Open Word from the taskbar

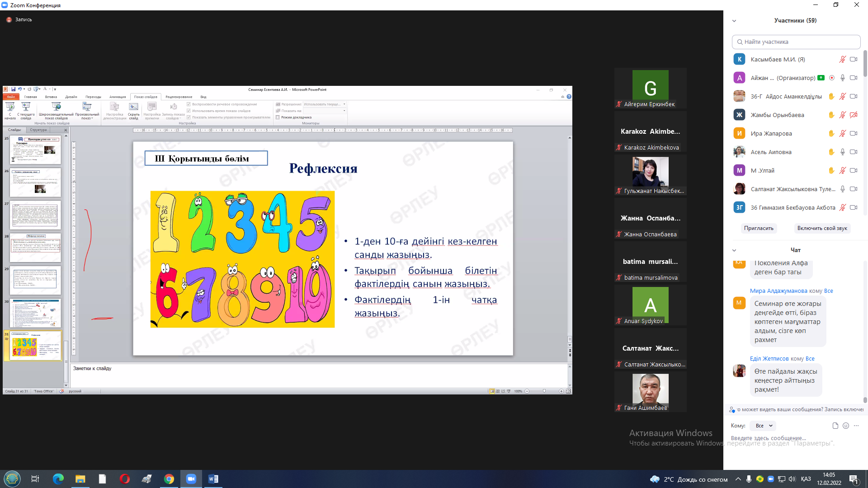coord(213,479)
